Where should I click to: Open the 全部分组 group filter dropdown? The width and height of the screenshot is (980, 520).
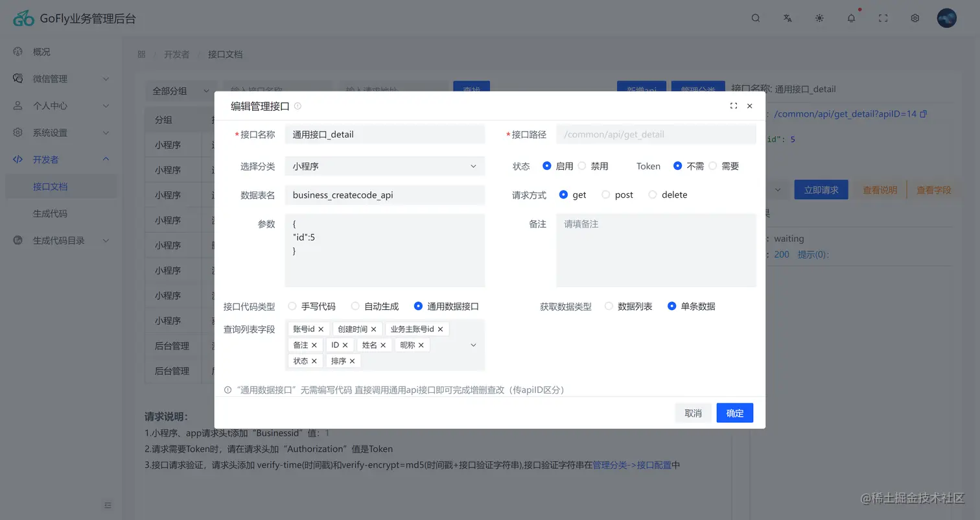(x=181, y=91)
